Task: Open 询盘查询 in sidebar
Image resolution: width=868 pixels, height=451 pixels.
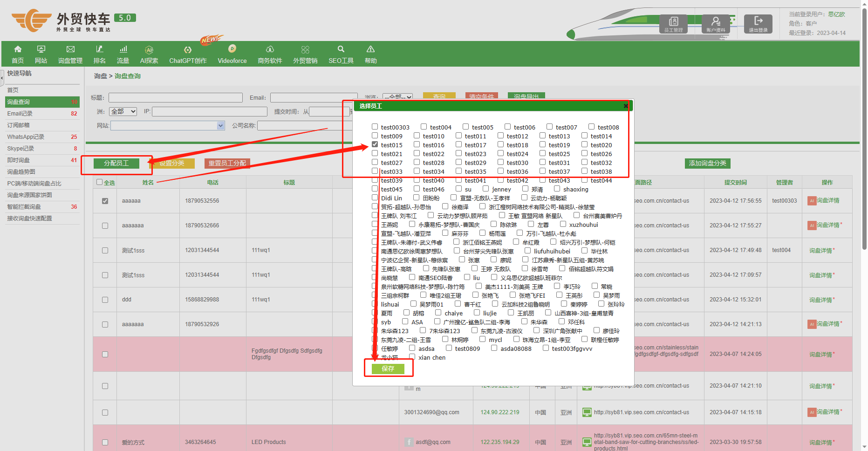Action: (x=42, y=102)
